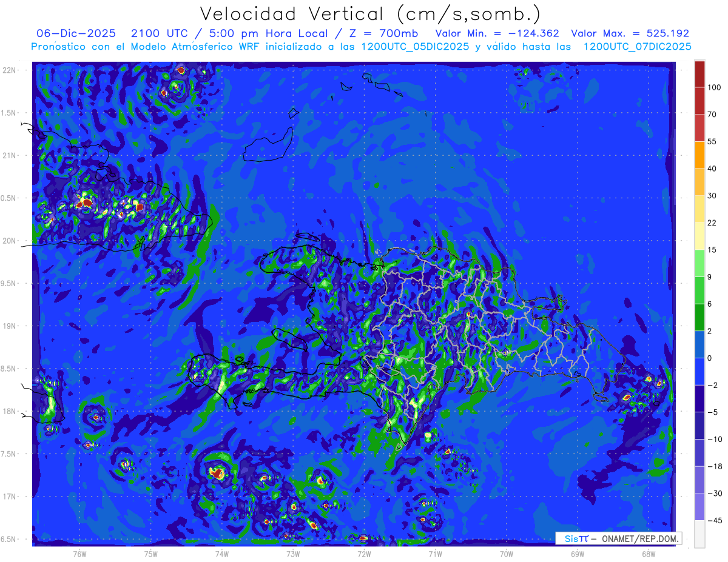The image size is (728, 562).
Task: Click the '71W' longitude label
Action: tap(435, 554)
